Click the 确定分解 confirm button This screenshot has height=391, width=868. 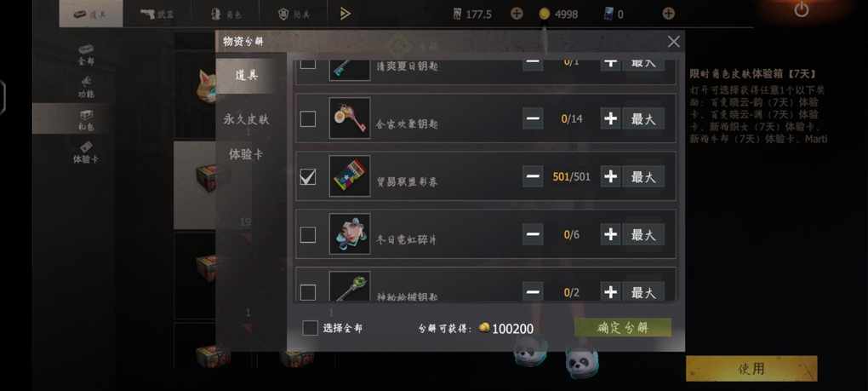pyautogui.click(x=623, y=327)
